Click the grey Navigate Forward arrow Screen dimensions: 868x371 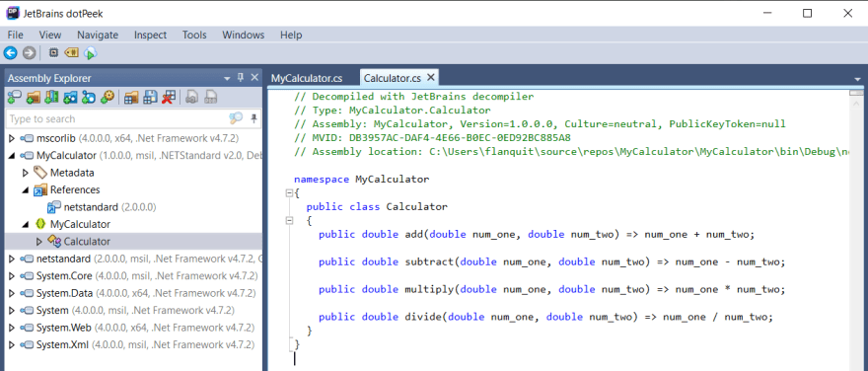point(30,53)
